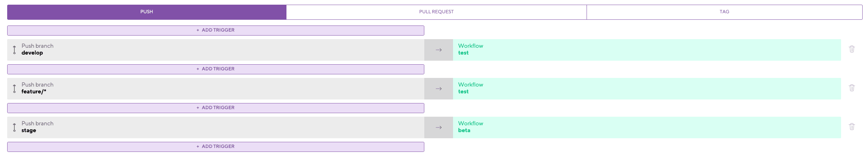Add a trigger above the stage row

click(215, 108)
